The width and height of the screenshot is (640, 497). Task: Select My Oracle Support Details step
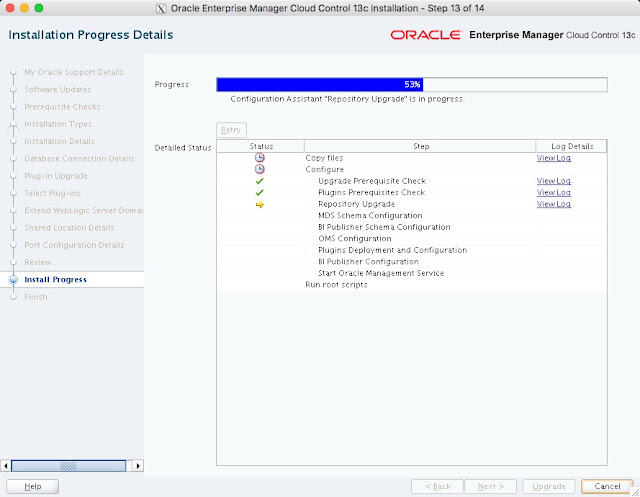pos(73,72)
